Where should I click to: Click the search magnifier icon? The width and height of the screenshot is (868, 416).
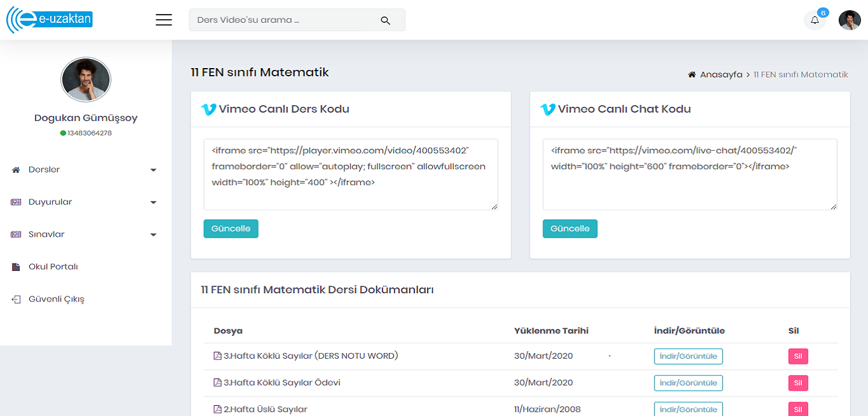click(385, 20)
